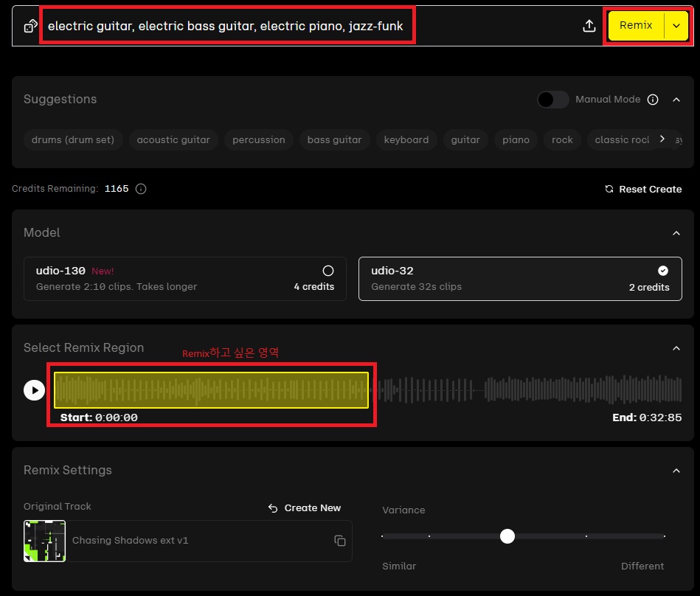Collapse the Select Remix Region section

pyautogui.click(x=676, y=348)
